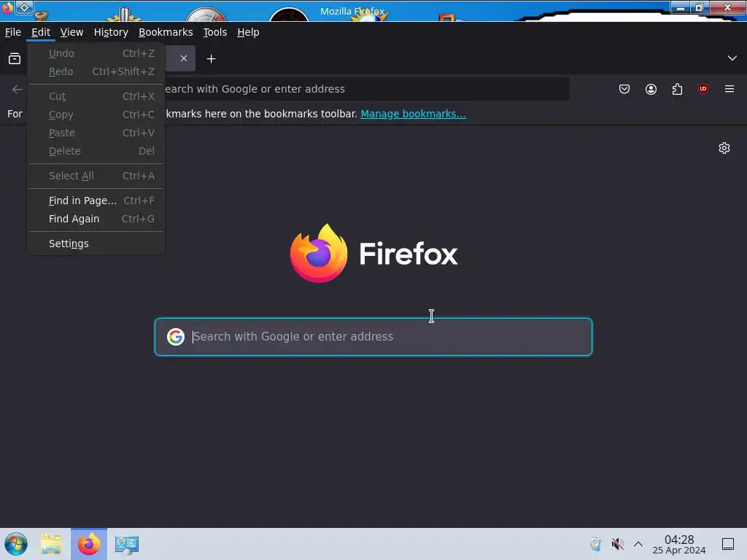Choose Find Again from Edit menu
The width and height of the screenshot is (747, 560).
(x=96, y=219)
